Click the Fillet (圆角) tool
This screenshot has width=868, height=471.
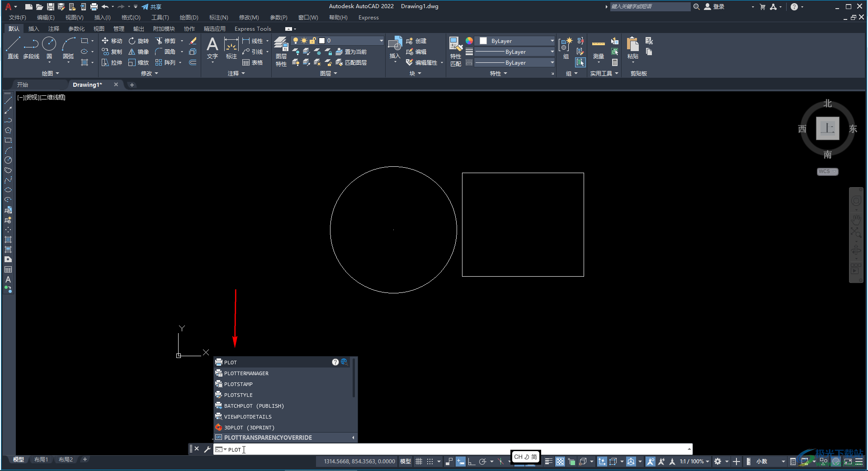pos(165,52)
